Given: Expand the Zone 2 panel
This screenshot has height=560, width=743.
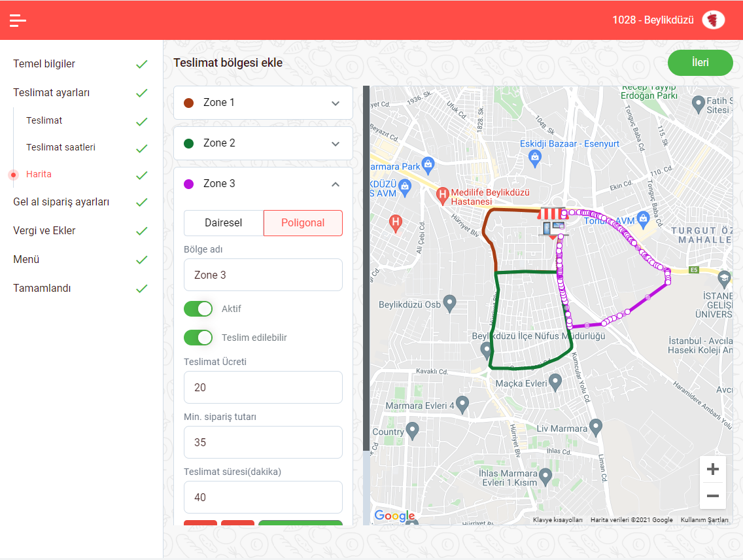Looking at the screenshot, I should coord(263,143).
